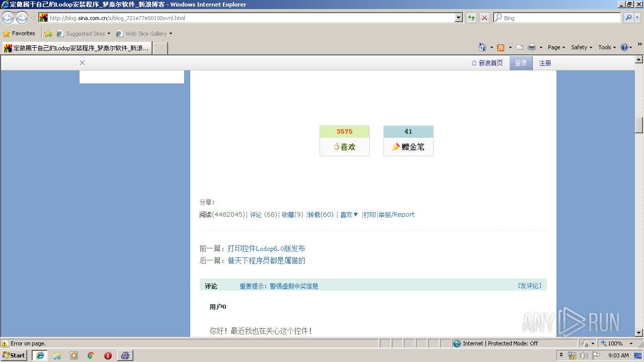Click the volume speaker tray icon
Image resolution: width=644 pixels, height=362 pixels.
tap(584, 355)
